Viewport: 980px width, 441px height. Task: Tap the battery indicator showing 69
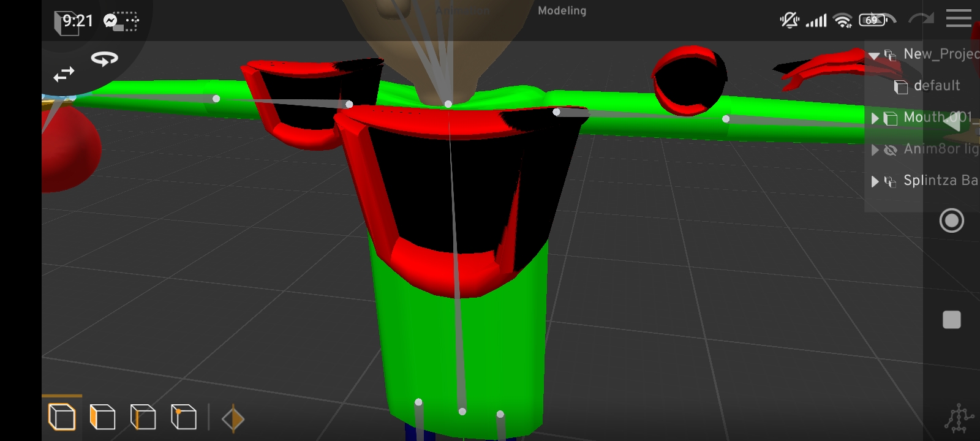(872, 20)
